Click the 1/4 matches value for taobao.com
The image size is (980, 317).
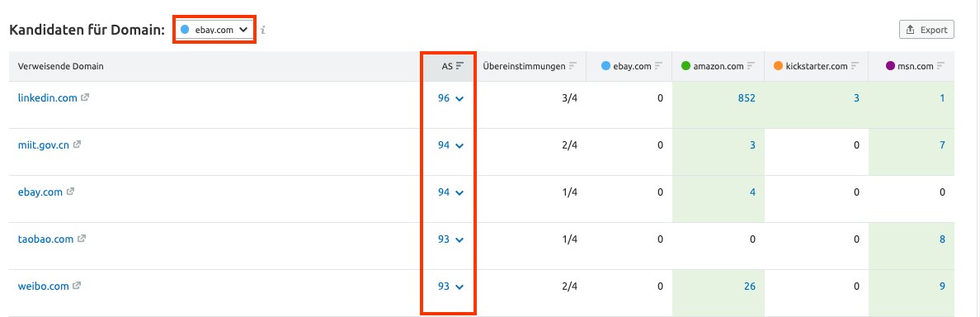[x=569, y=239]
